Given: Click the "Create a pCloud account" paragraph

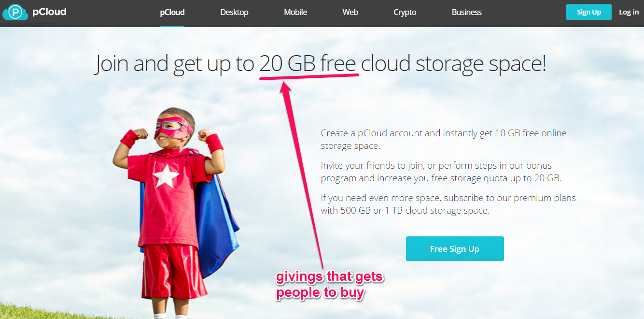Looking at the screenshot, I should pyautogui.click(x=444, y=139).
